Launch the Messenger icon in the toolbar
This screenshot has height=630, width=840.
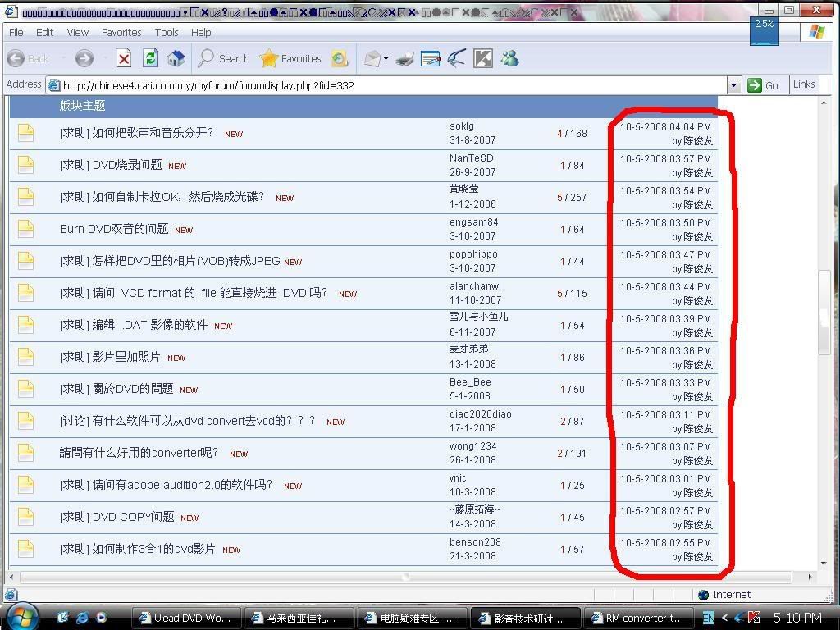click(509, 58)
